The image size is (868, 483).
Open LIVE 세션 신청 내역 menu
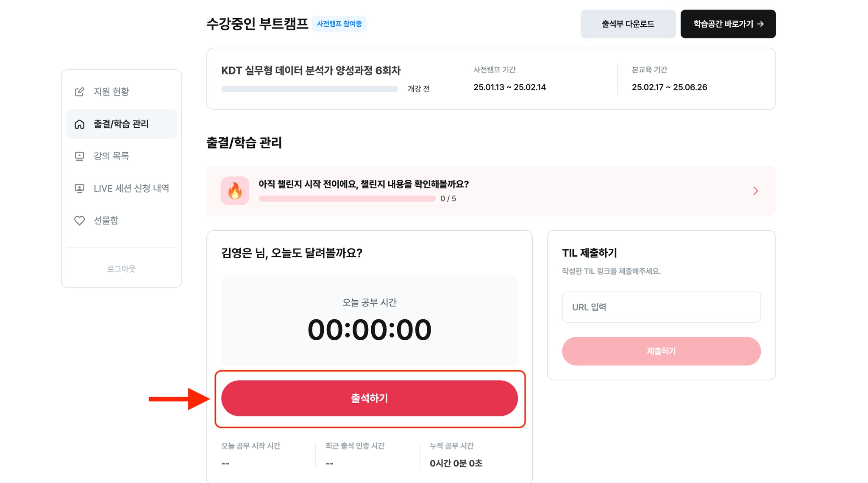122,188
